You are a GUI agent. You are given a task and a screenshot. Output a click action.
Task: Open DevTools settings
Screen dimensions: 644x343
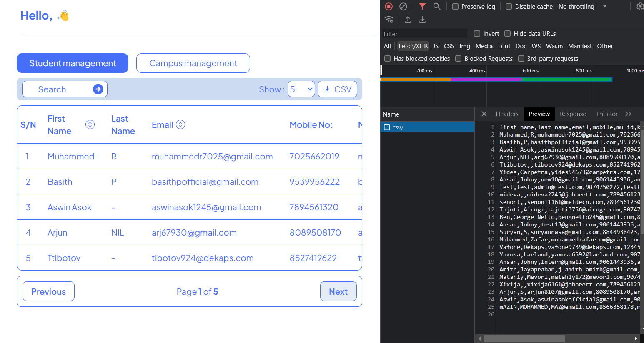tap(640, 6)
